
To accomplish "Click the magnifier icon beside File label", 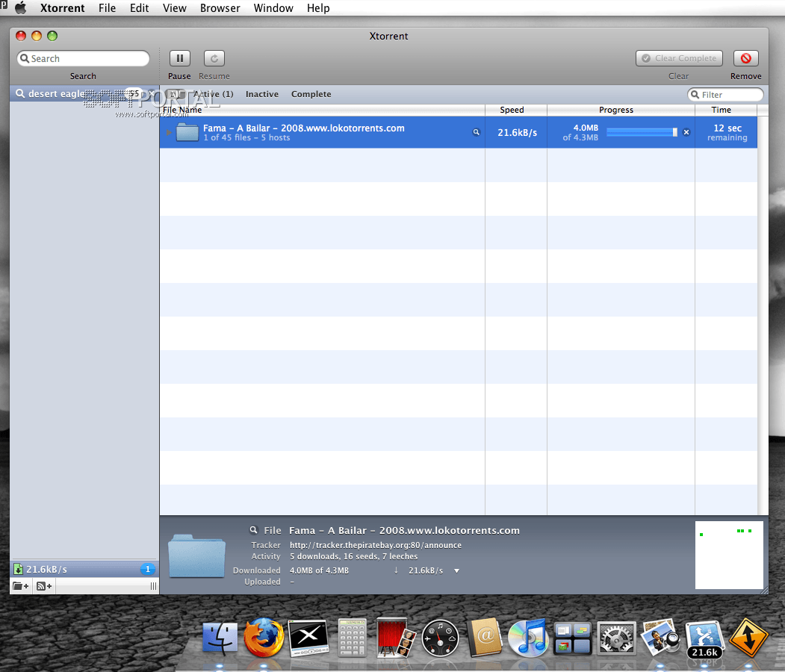I will (x=253, y=530).
